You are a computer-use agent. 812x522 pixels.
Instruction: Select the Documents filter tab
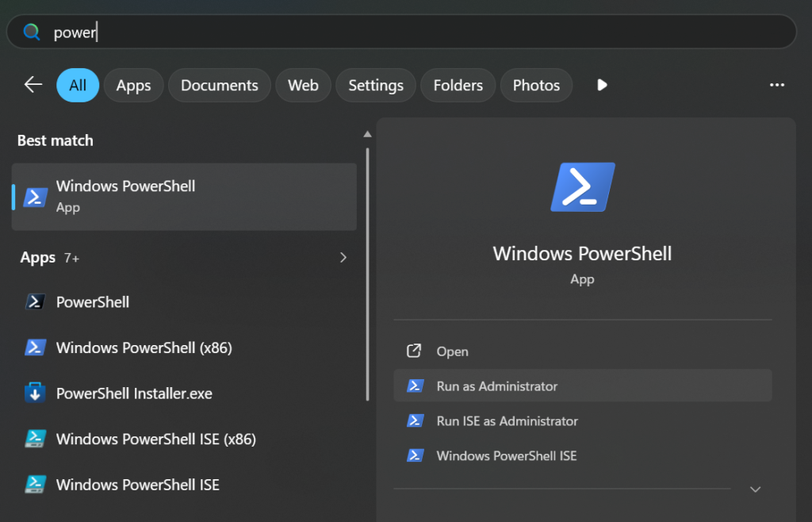click(x=220, y=85)
